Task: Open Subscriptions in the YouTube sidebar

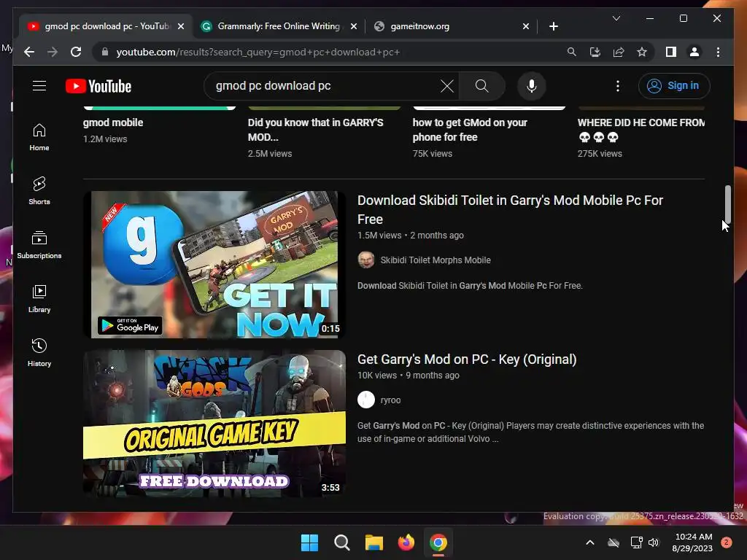Action: 39,245
